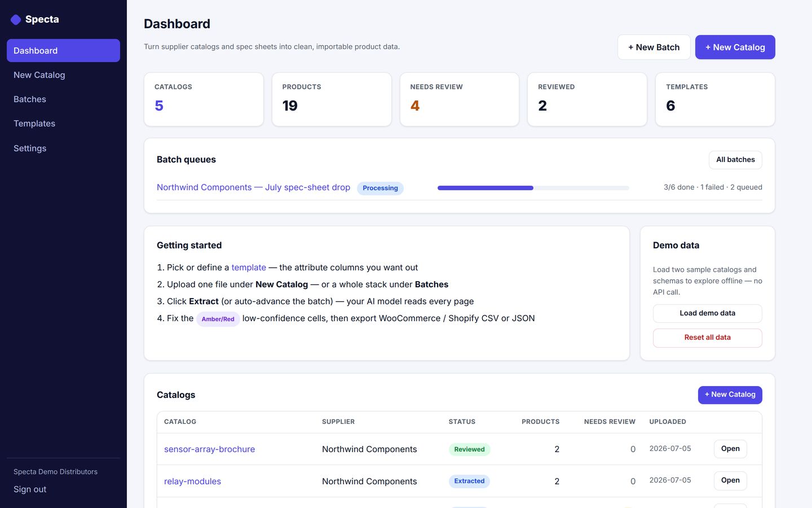Click Sign out in the sidebar
Image resolution: width=812 pixels, height=508 pixels.
click(x=30, y=489)
